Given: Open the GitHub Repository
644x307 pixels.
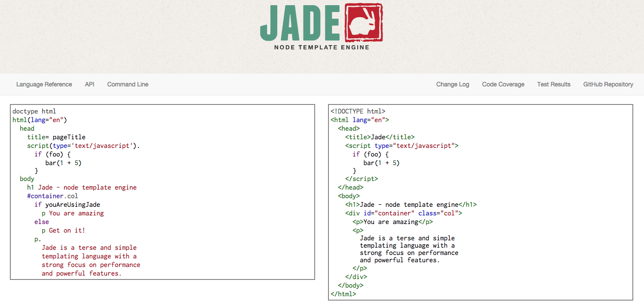Looking at the screenshot, I should (608, 84).
